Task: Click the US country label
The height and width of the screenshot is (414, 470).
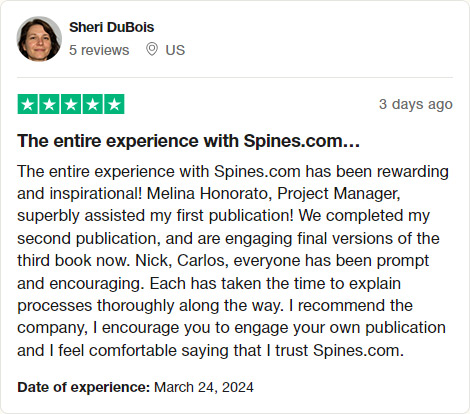Action: 175,50
